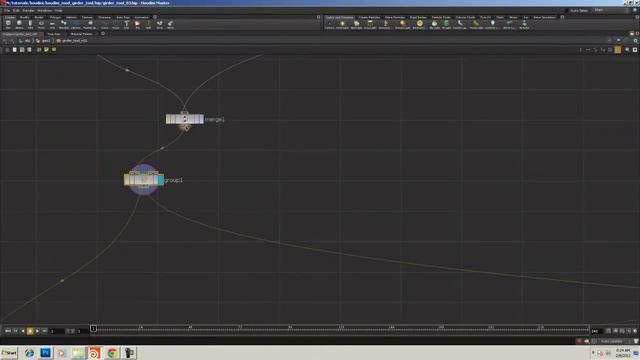Select the Sphere shelf tool
640x360 pixels.
(x=19, y=24)
